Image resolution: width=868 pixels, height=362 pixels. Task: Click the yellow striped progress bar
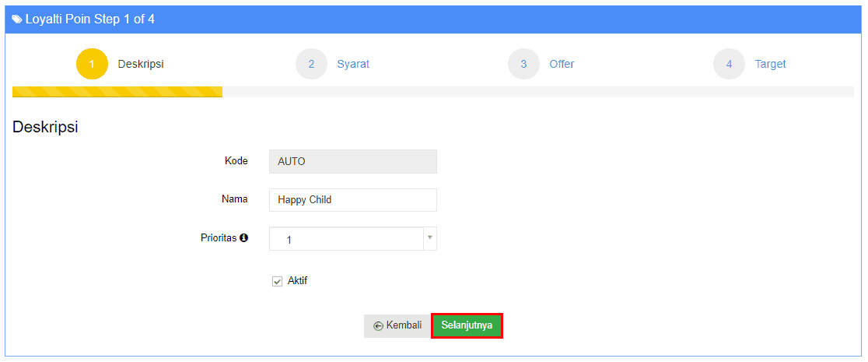pos(117,92)
